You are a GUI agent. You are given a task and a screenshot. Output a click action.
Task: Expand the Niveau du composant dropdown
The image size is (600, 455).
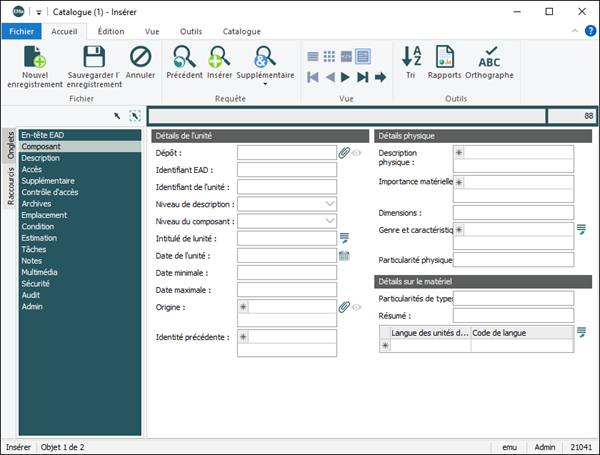(330, 221)
